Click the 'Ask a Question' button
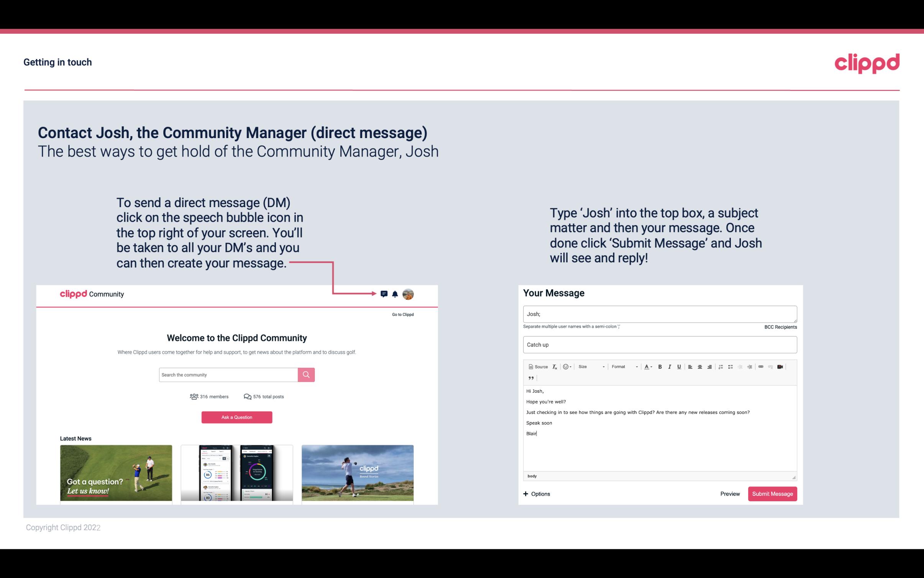This screenshot has width=924, height=578. point(237,416)
